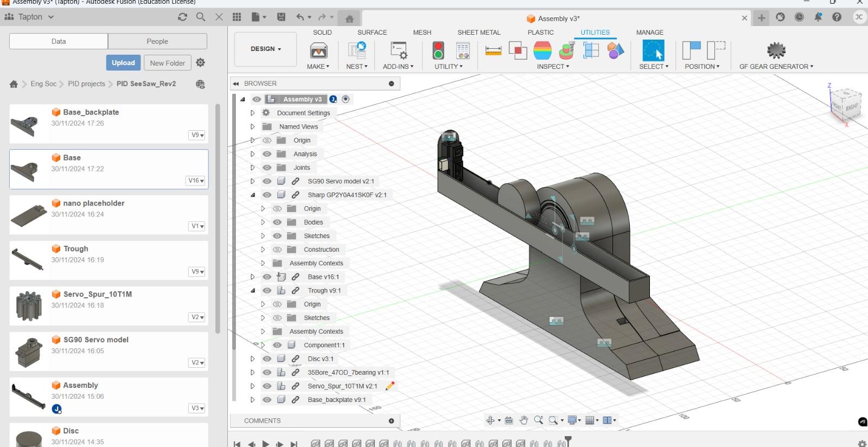Open the Zebra analysis rainbow icon
The height and width of the screenshot is (447, 868).
(542, 50)
